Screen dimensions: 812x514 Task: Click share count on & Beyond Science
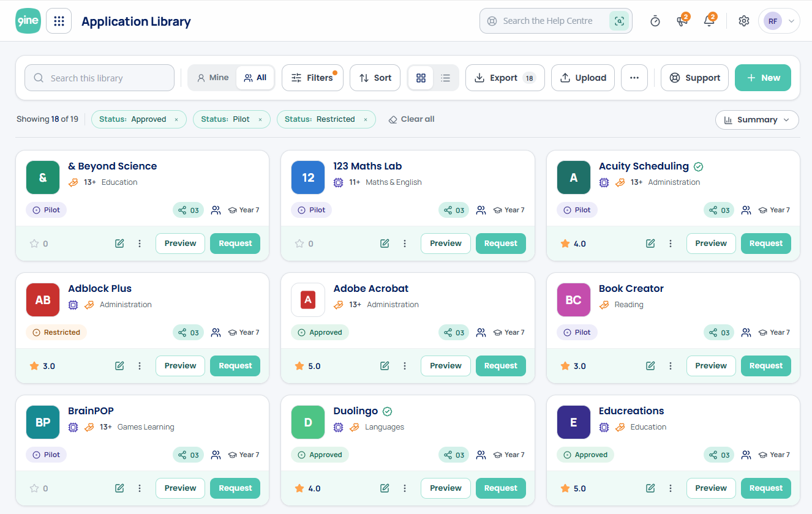(189, 210)
